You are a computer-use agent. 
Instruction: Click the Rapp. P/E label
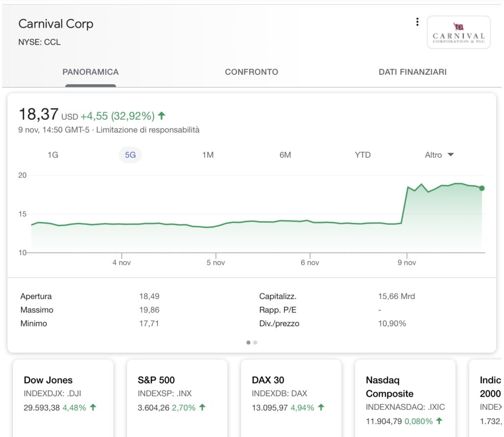tap(278, 310)
